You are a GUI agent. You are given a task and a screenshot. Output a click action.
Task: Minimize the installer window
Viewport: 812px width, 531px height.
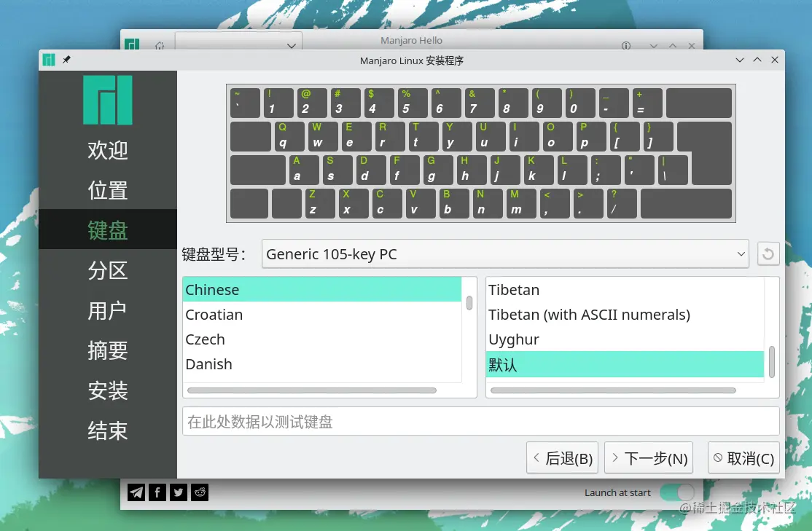point(740,60)
